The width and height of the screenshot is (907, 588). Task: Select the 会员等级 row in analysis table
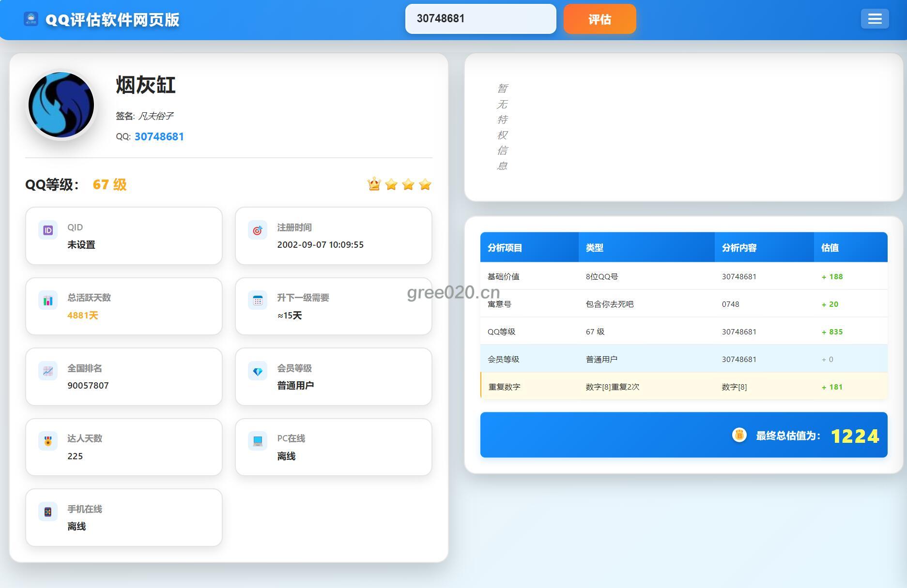pyautogui.click(x=683, y=359)
